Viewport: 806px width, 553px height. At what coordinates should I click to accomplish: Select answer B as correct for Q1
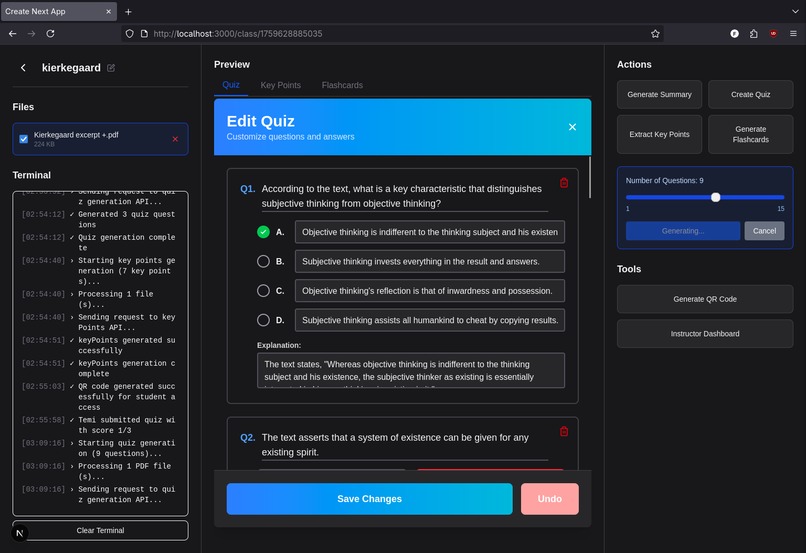coord(263,262)
